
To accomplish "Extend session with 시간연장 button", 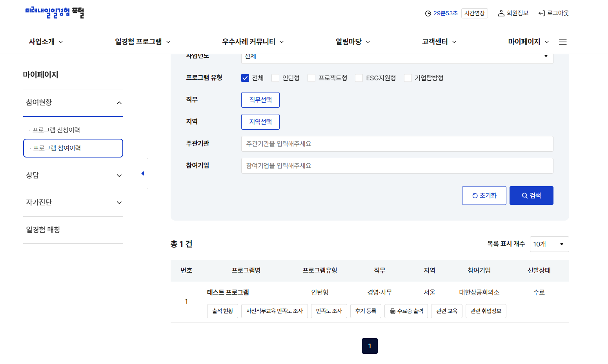I will point(474,13).
